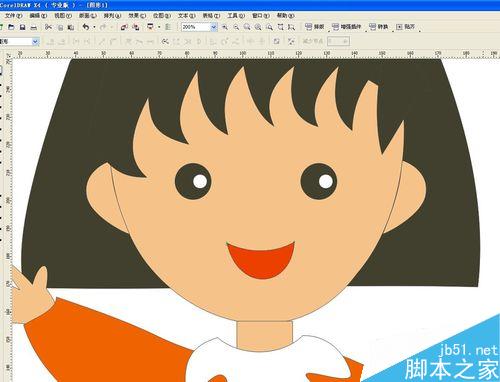Select the girl's right eye on canvas
Image resolution: width=500 pixels, height=382 pixels.
318,182
